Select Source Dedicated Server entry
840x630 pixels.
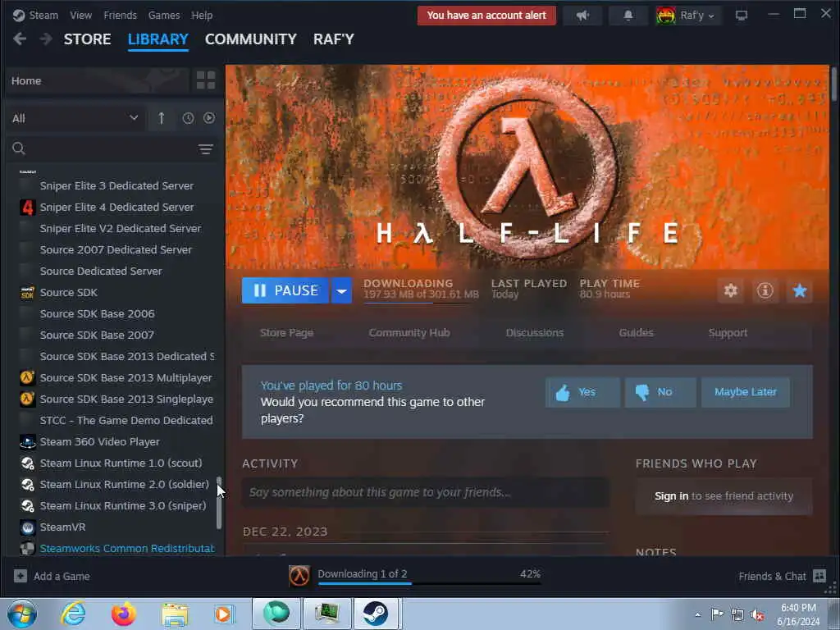coord(101,271)
